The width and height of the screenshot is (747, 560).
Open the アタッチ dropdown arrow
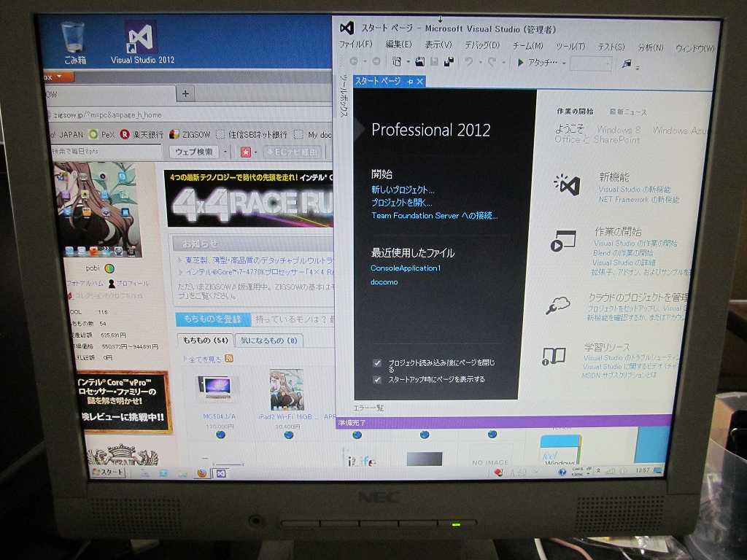coord(564,63)
